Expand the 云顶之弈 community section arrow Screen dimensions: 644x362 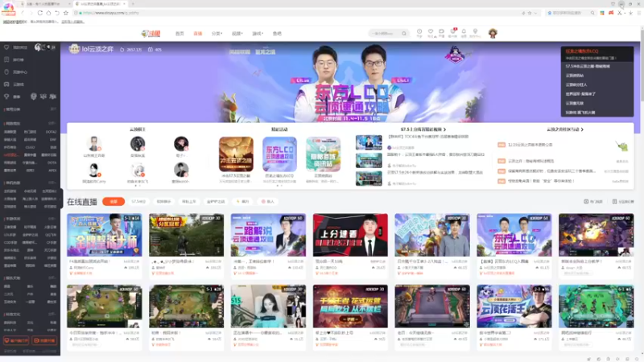[582, 130]
